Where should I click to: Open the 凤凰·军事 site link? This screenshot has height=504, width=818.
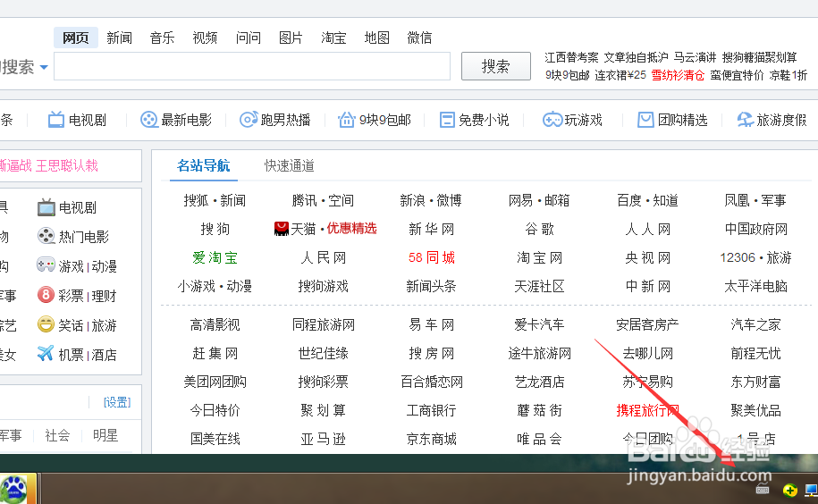[x=755, y=201]
